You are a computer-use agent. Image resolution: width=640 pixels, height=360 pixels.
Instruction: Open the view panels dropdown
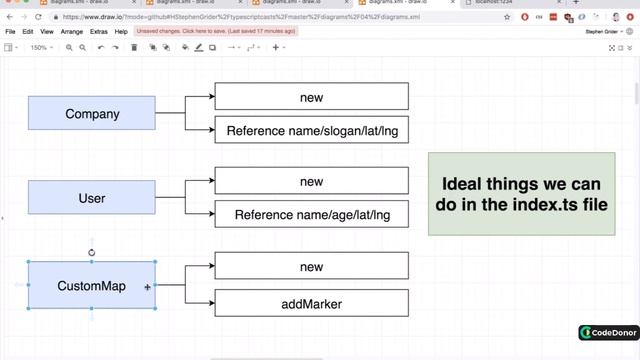pyautogui.click(x=11, y=48)
